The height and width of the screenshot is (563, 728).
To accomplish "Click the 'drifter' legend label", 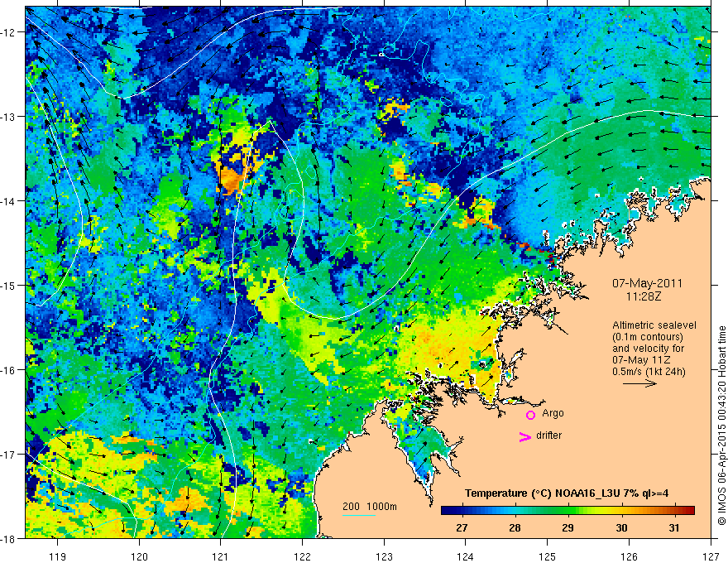I will point(548,435).
